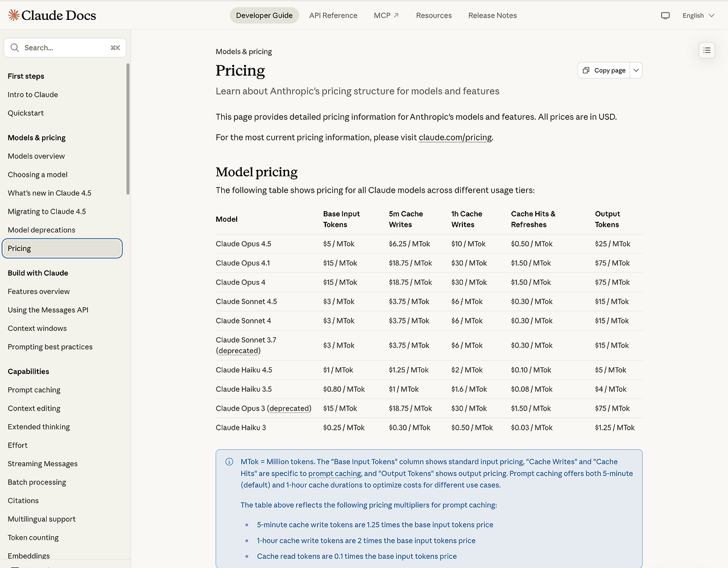Navigate to Choosing a model
This screenshot has height=568, width=728.
coord(38,175)
